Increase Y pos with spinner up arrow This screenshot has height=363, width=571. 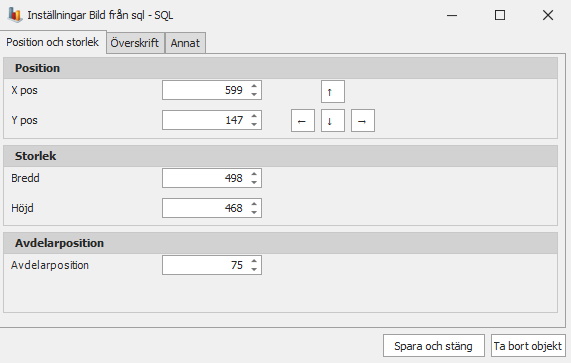click(254, 116)
